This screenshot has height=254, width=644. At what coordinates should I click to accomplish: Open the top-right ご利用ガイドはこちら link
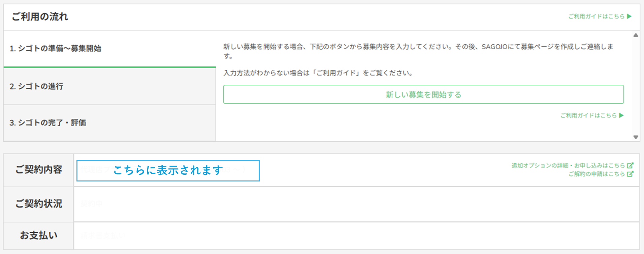pos(597,16)
